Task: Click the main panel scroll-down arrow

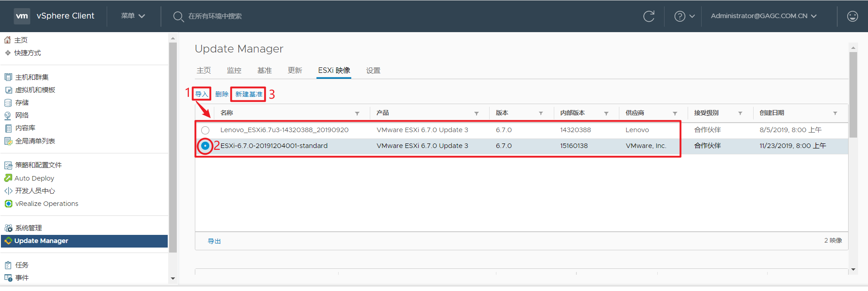Action: click(x=853, y=269)
